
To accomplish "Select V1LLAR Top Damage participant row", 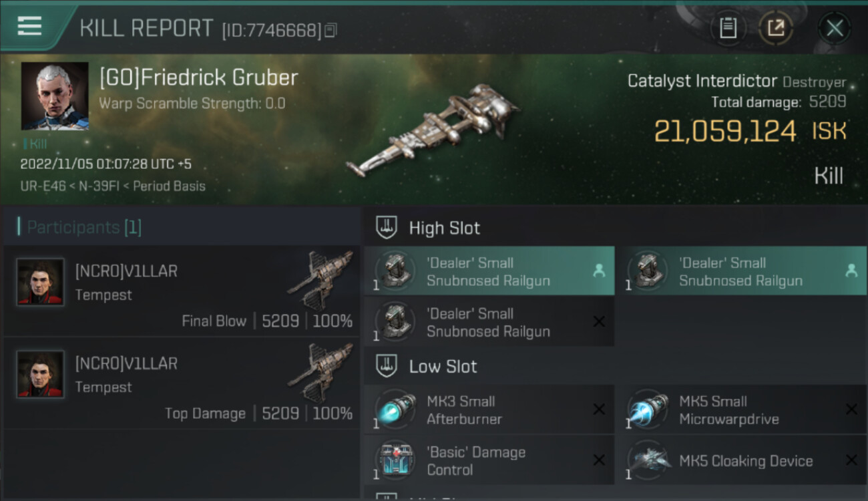I will point(182,383).
